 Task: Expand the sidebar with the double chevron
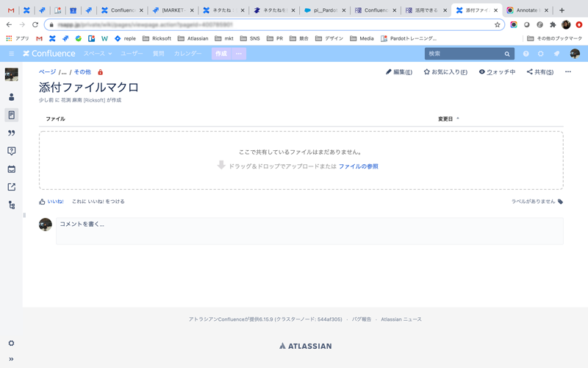(x=11, y=359)
